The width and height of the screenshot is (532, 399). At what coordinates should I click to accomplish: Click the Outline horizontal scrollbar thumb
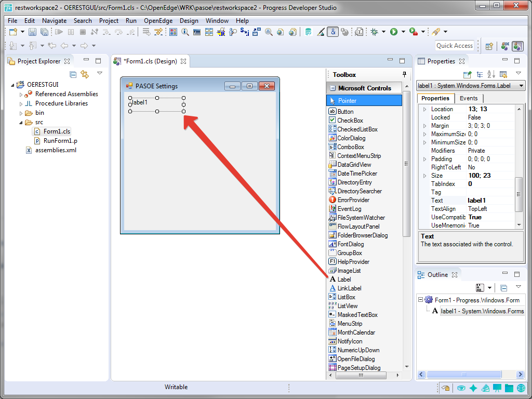[x=464, y=375]
